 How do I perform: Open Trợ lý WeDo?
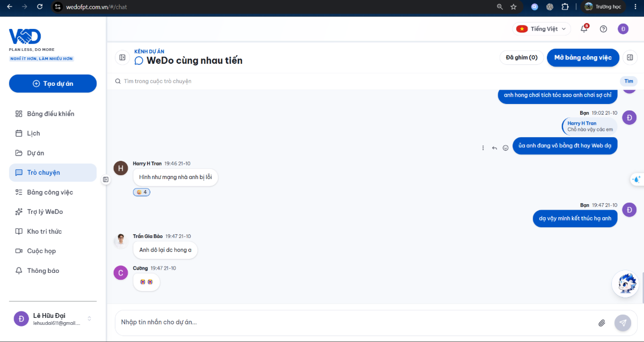coord(53,212)
